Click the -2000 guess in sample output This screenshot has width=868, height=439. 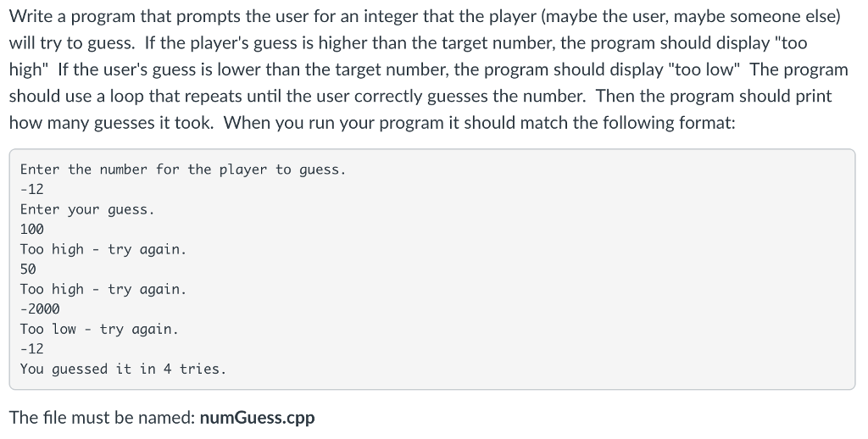40,308
